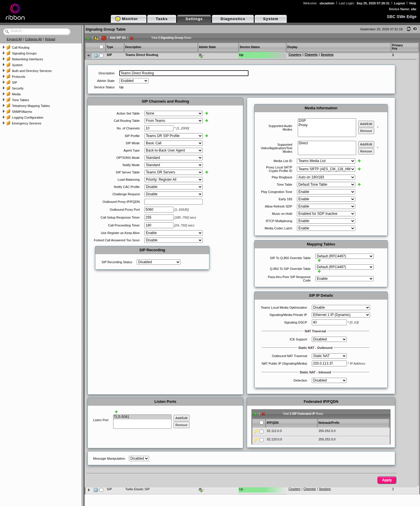
Task: Expand the Call Routing tree node
Action: (x=3, y=47)
